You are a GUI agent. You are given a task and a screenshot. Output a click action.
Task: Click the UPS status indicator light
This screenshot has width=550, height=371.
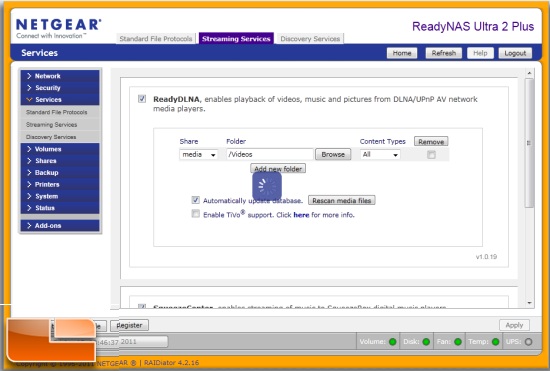tap(528, 342)
